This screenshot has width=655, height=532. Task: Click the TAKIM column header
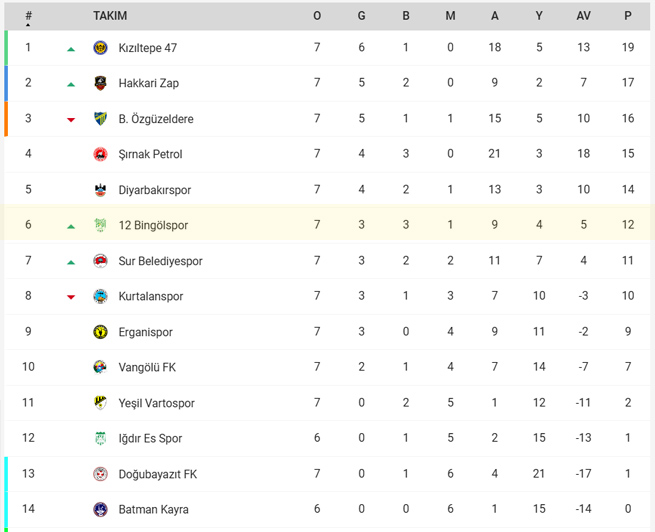tap(110, 16)
